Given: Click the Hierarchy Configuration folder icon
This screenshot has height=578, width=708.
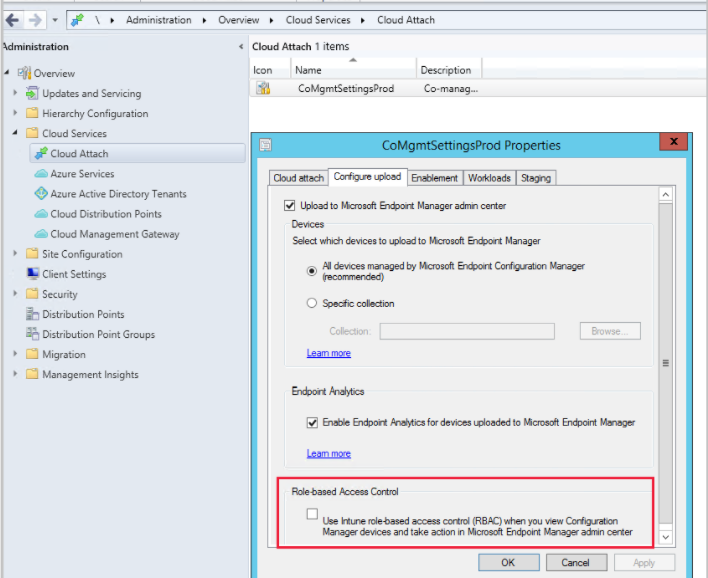Looking at the screenshot, I should [x=32, y=113].
